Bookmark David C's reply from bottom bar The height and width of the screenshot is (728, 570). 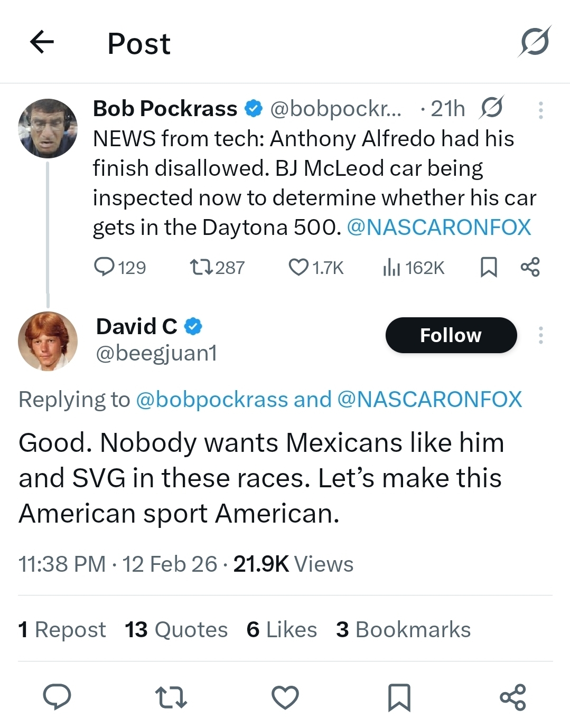coord(399,697)
